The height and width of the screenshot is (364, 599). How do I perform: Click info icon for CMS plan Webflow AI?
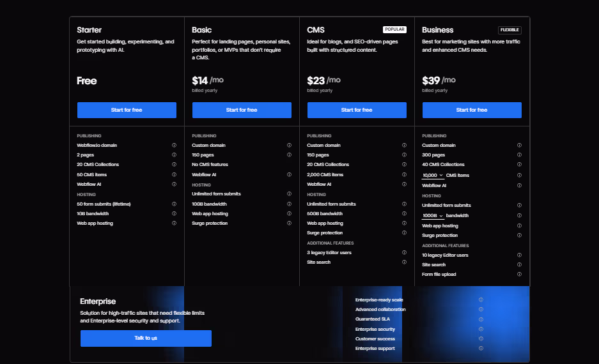point(404,184)
